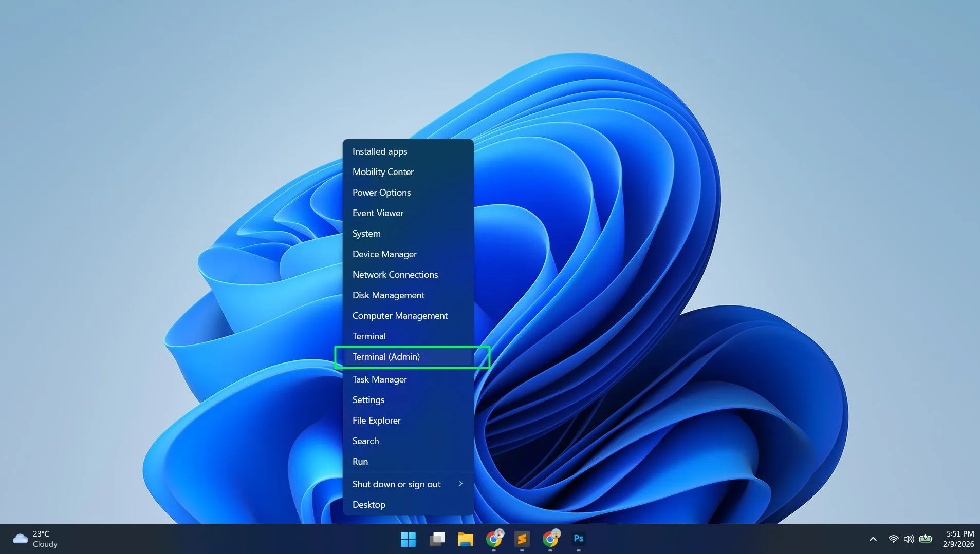Launch Task Manager from the menu
The height and width of the screenshot is (554, 980).
pyautogui.click(x=379, y=379)
